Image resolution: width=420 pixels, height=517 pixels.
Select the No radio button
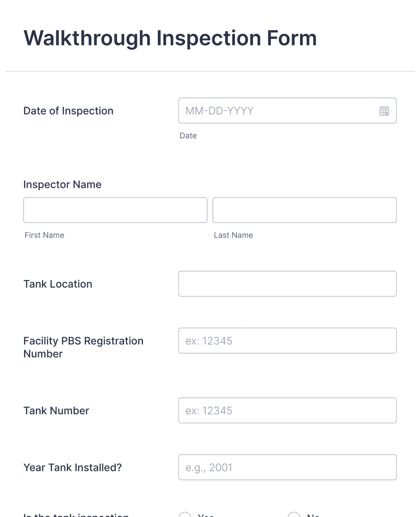[x=294, y=515]
